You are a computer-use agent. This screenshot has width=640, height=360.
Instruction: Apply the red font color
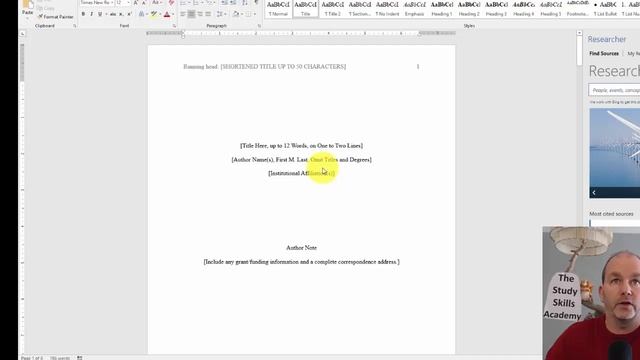click(167, 14)
